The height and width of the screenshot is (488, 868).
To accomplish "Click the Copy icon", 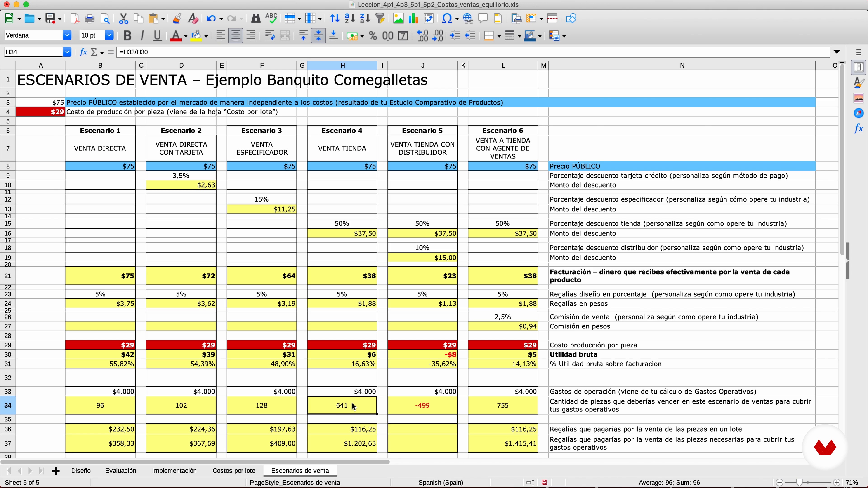I will (x=139, y=19).
